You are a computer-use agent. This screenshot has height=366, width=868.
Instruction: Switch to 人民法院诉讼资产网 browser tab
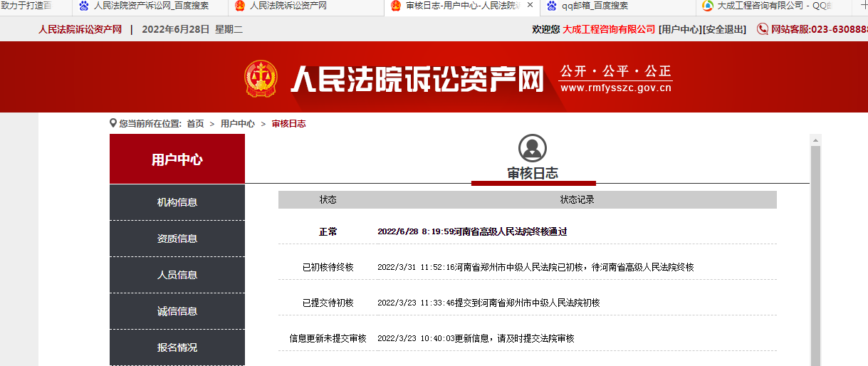point(288,6)
